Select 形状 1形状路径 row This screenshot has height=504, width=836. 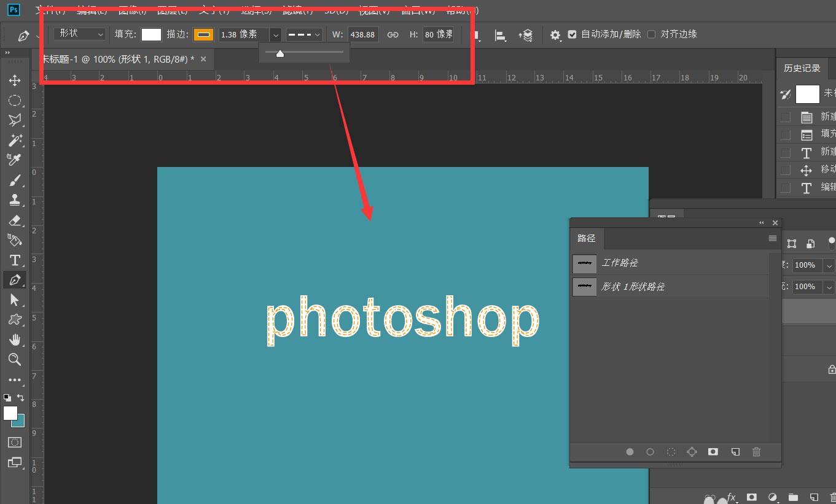670,287
